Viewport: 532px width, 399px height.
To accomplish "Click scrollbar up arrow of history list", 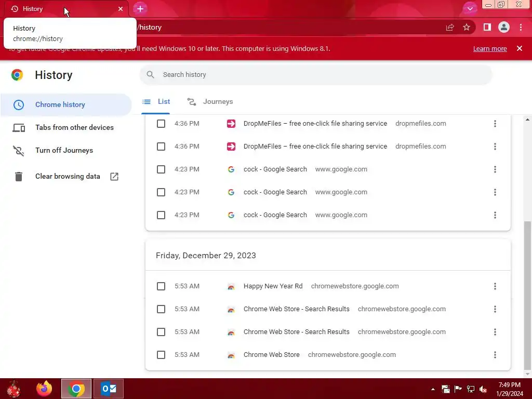I will pyautogui.click(x=527, y=119).
